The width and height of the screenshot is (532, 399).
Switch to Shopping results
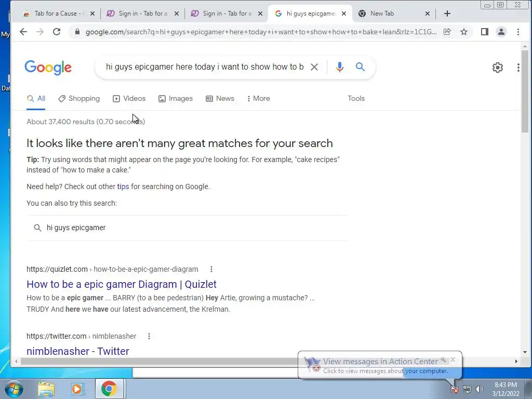click(x=79, y=99)
